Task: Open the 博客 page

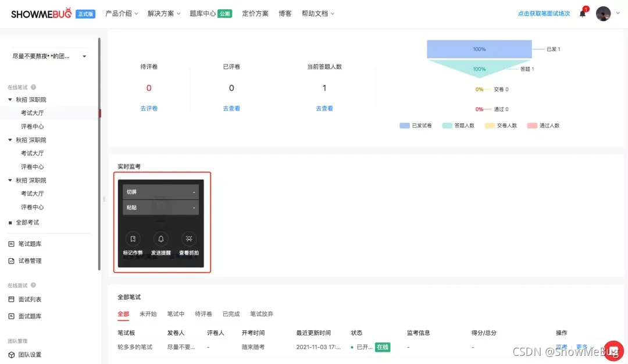Action: pyautogui.click(x=285, y=13)
